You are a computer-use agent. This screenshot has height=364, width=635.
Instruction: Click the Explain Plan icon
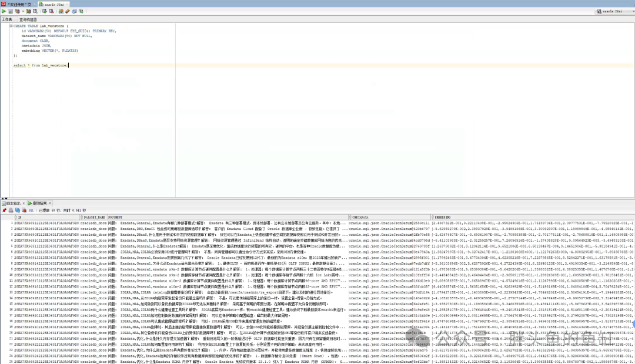(x=17, y=11)
